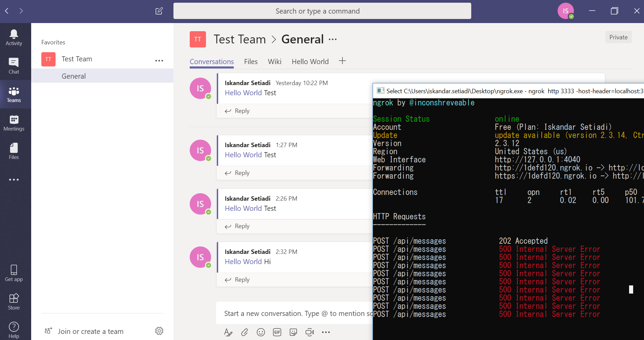This screenshot has height=340, width=644.
Task: Click IS avatar on the 1:27 PM message
Action: tap(200, 151)
